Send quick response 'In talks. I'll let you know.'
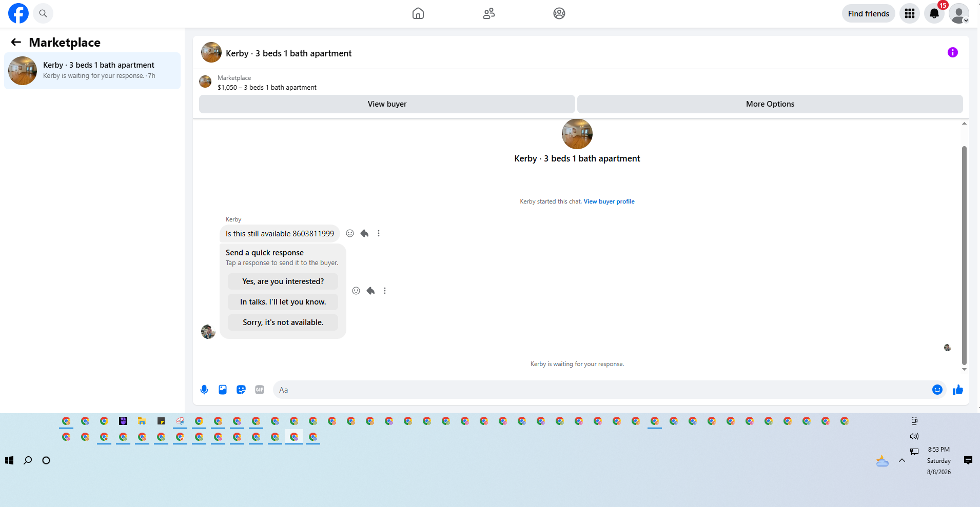The width and height of the screenshot is (980, 507). point(283,302)
